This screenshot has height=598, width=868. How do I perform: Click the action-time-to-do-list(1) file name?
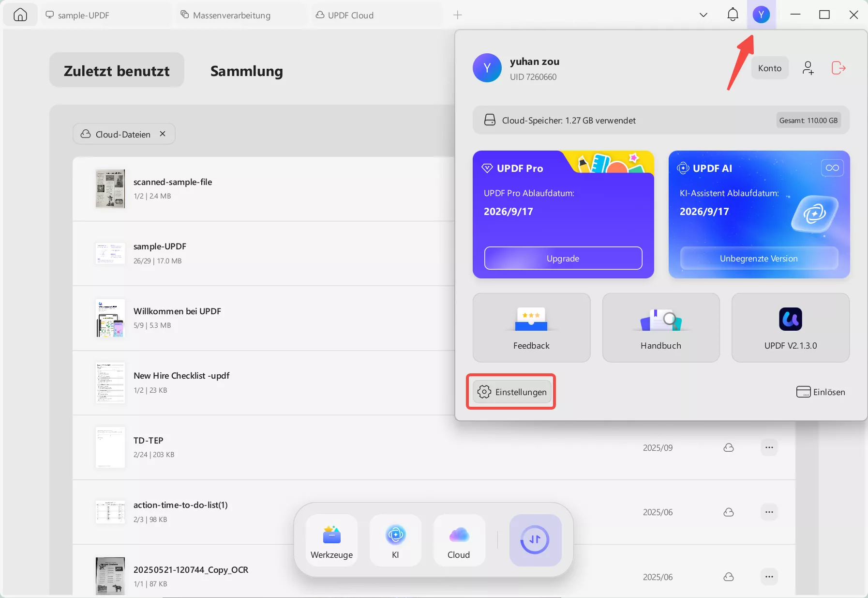pyautogui.click(x=180, y=505)
